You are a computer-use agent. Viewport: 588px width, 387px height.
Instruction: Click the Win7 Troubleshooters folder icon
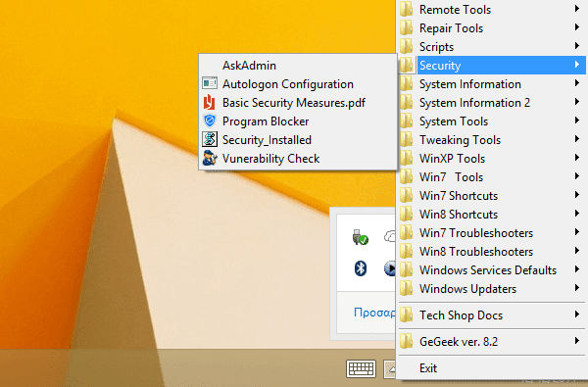point(406,232)
